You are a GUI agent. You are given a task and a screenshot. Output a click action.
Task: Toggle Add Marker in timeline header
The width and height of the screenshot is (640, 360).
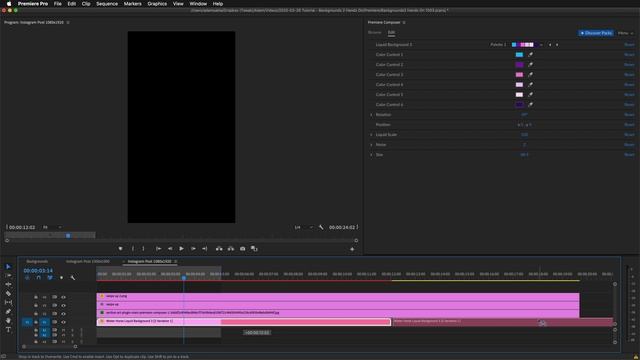[61, 278]
